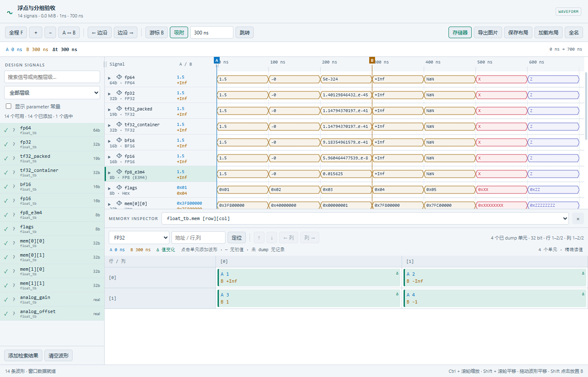Open the 全部层级 hierarchy dropdown
Screen dimensions: 588x377
point(52,93)
